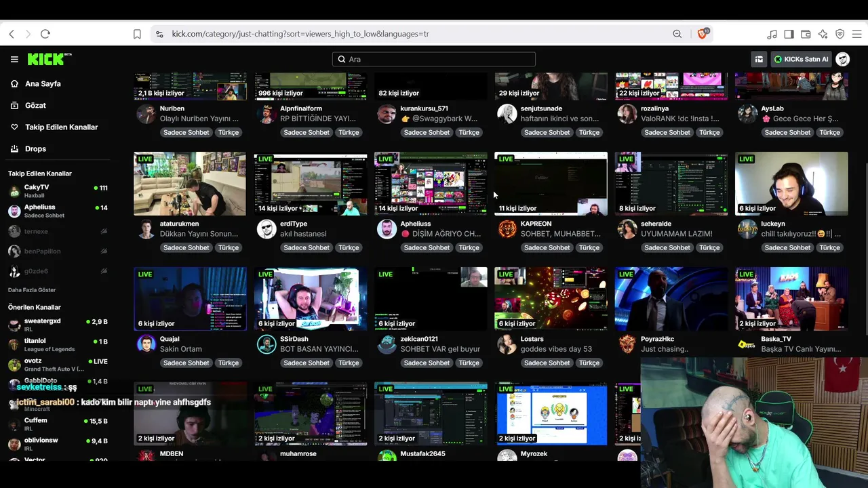Click Sadece Sohbet tag under ataturkmen
The height and width of the screenshot is (488, 868).
point(186,247)
